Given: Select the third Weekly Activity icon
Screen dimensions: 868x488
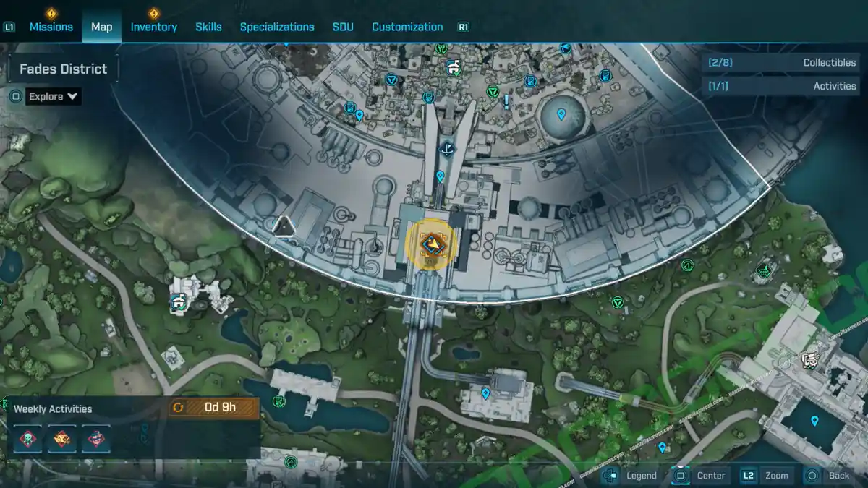Looking at the screenshot, I should 96,440.
